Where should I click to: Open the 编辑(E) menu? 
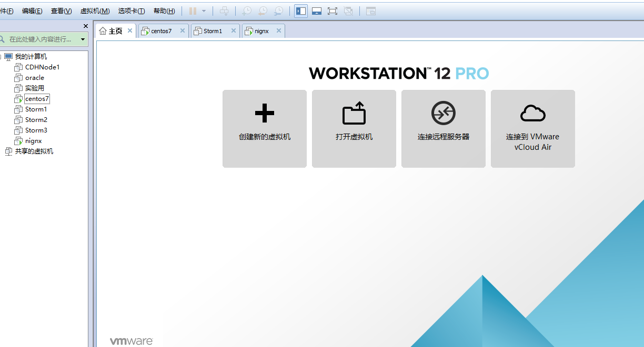[x=32, y=11]
